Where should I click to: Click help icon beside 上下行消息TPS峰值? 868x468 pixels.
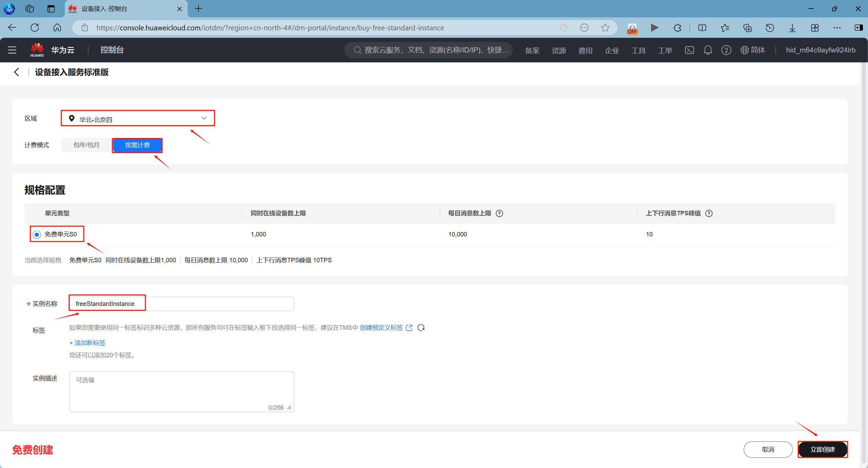click(x=709, y=214)
